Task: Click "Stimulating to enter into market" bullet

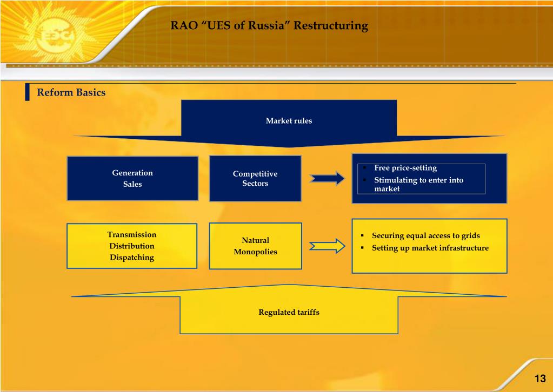Action: click(x=418, y=184)
